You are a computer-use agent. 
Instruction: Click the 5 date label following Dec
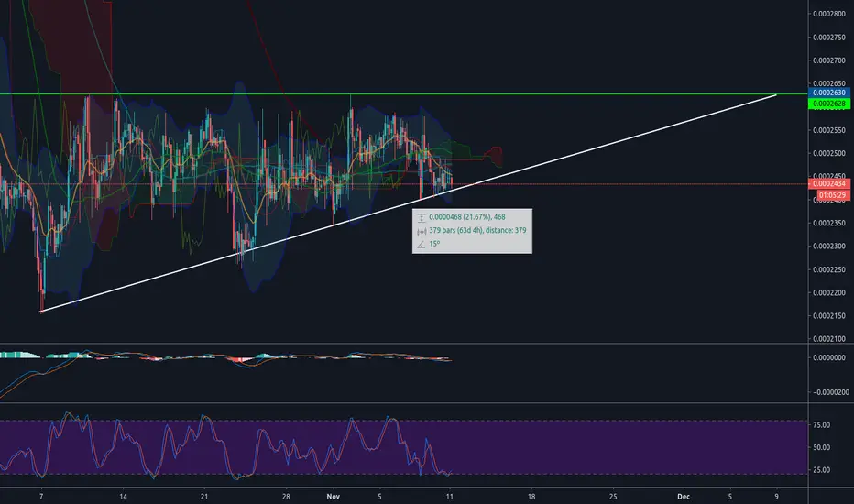point(729,497)
